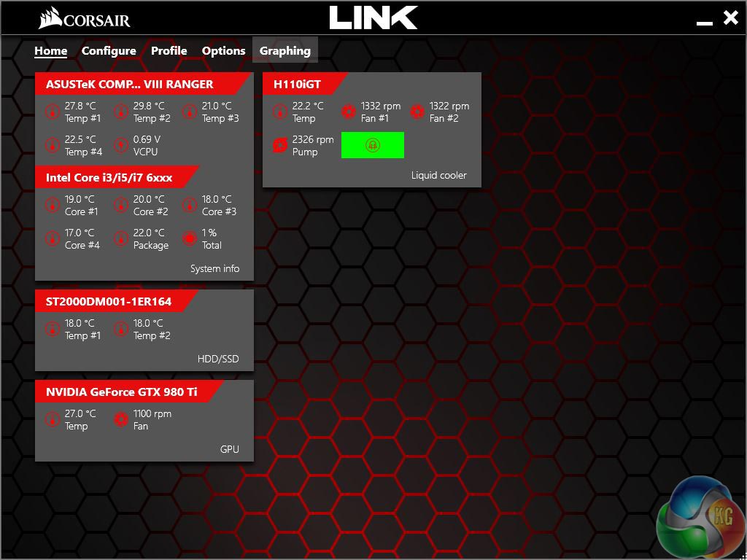The width and height of the screenshot is (747, 560).
Task: Select the CPU Total load icon
Action: [189, 238]
